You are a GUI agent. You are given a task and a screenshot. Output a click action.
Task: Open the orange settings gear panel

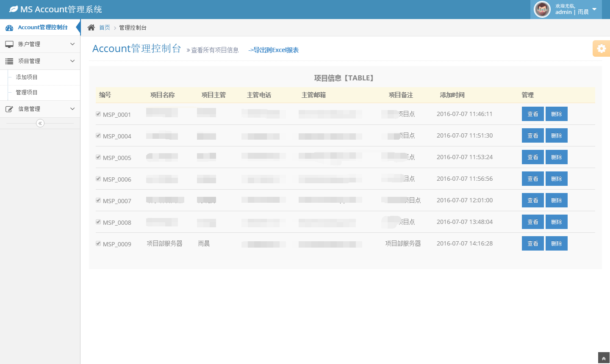click(601, 49)
